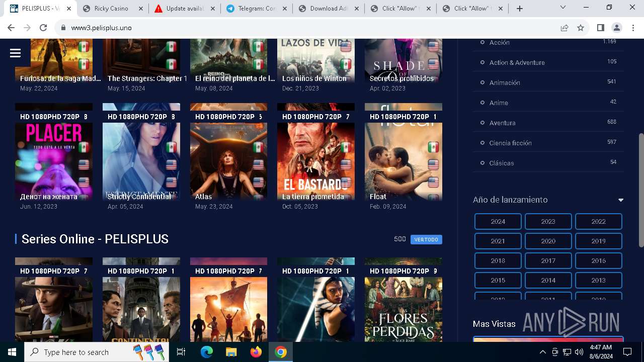
Task: Open the Acción genre link
Action: (x=499, y=42)
